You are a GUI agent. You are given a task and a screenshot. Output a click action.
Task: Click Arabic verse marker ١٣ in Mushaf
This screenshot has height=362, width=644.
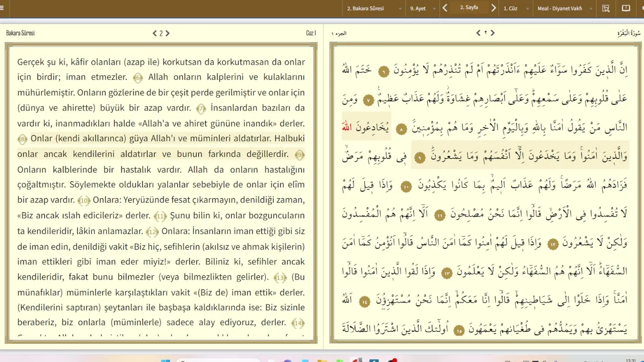447,273
